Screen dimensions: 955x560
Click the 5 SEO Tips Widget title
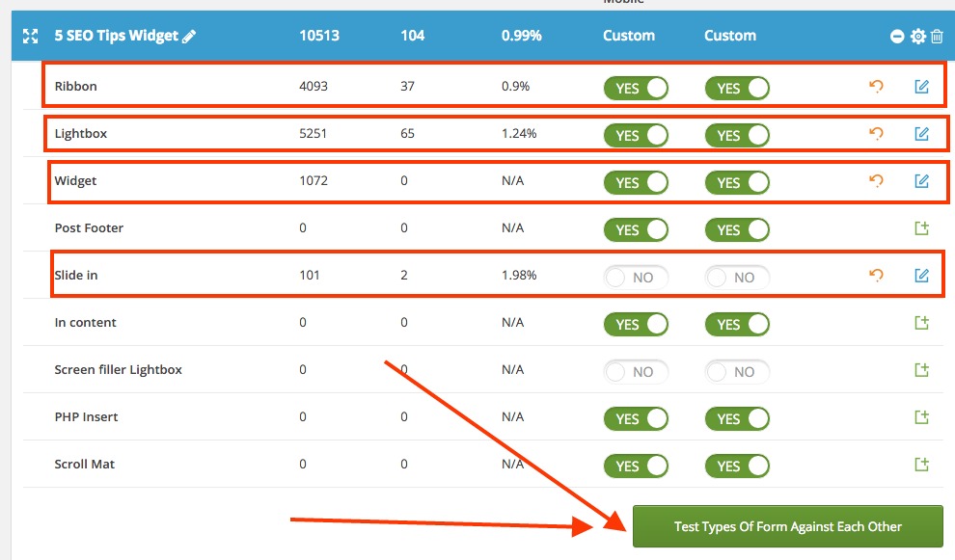point(116,36)
